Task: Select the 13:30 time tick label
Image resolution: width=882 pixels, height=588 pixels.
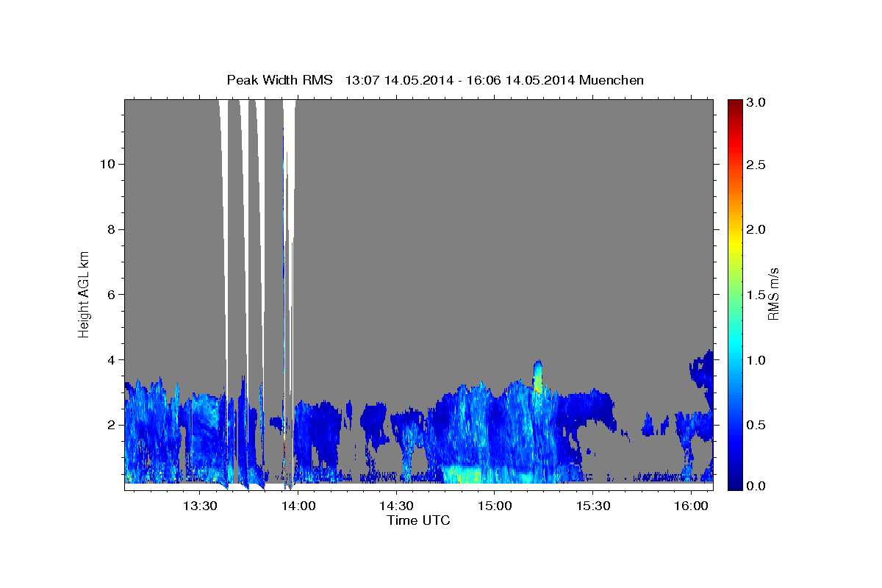Action: tap(200, 506)
